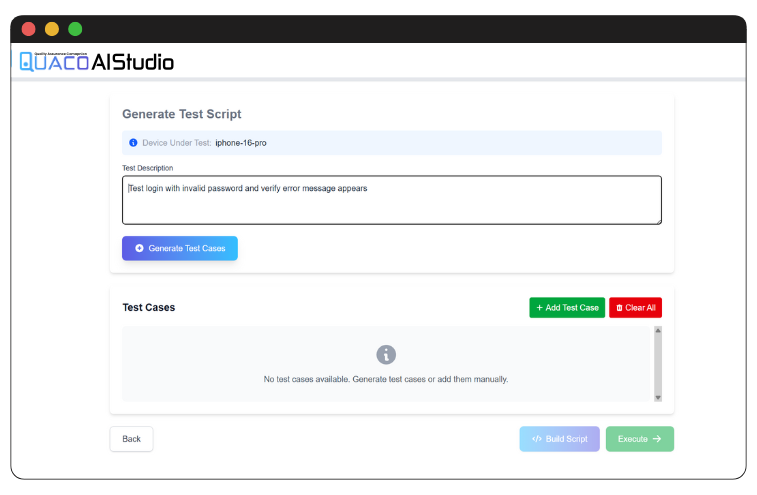Click the trash icon in Clear All

(619, 308)
